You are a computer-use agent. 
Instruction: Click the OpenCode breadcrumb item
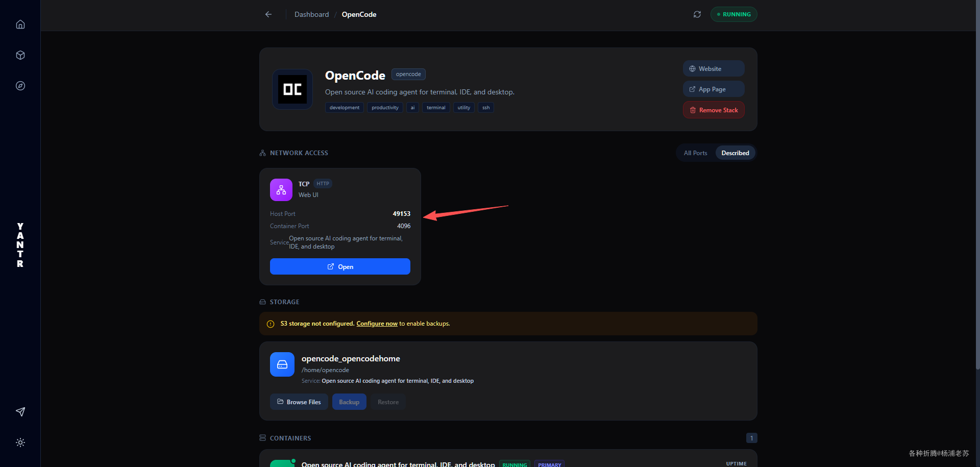[359, 14]
